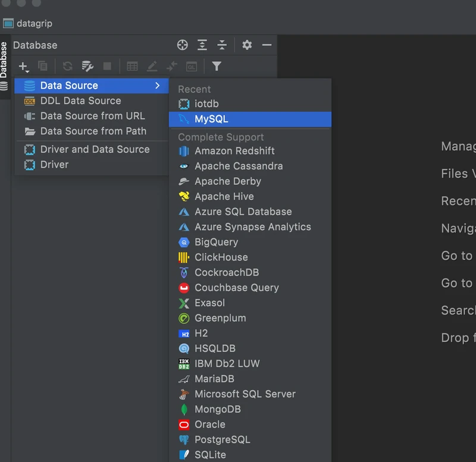Choose Azure SQL Database entry

click(250, 212)
